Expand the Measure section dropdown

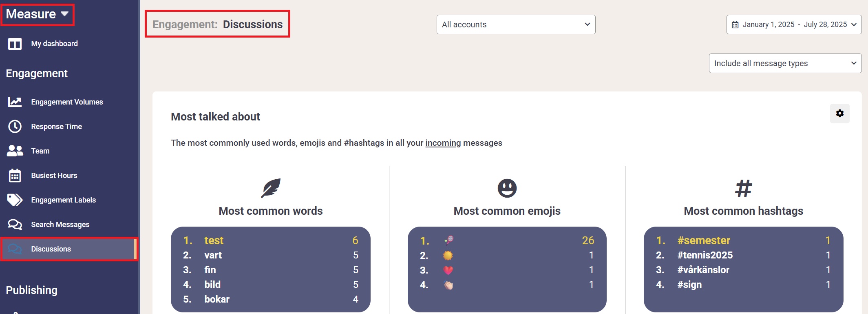tap(38, 14)
